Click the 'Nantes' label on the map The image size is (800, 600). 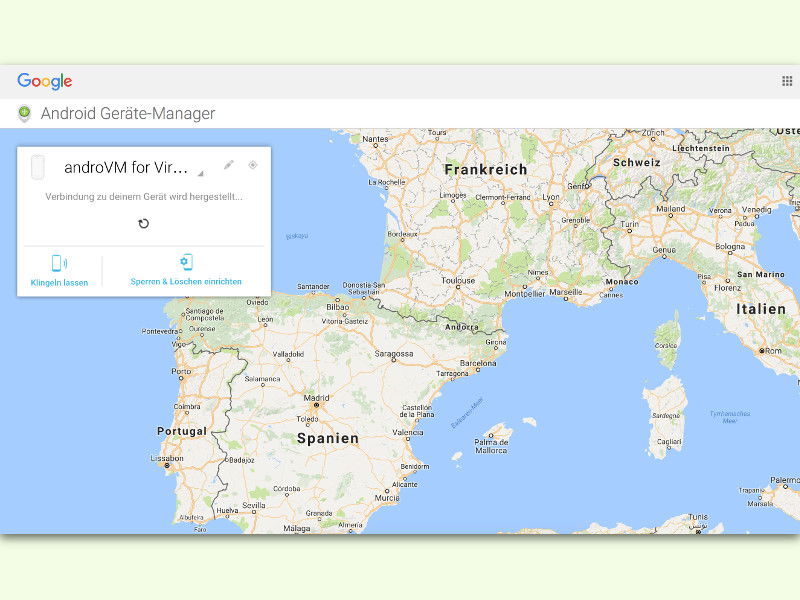(376, 139)
